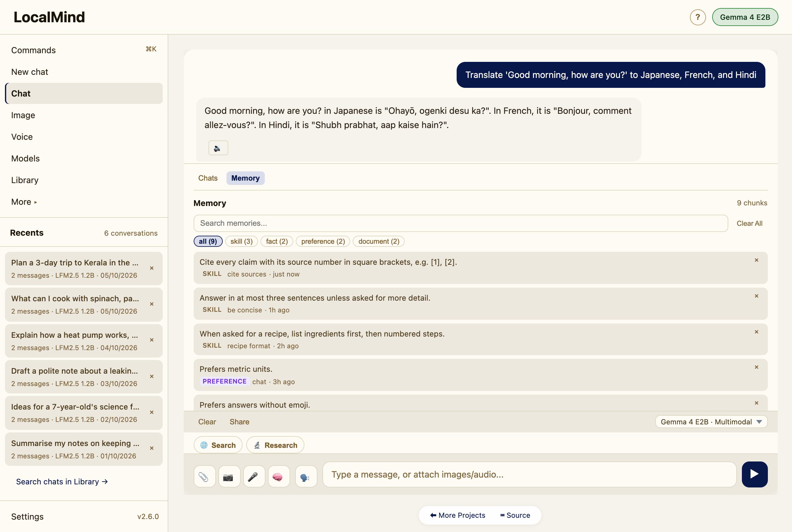Image resolution: width=792 pixels, height=532 pixels.
Task: Click the speaking head icon button
Action: pos(306,476)
